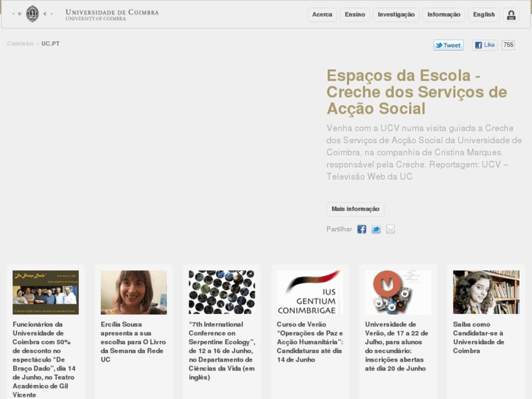Click the Mais informação button
The image size is (532, 399).
[x=355, y=209]
